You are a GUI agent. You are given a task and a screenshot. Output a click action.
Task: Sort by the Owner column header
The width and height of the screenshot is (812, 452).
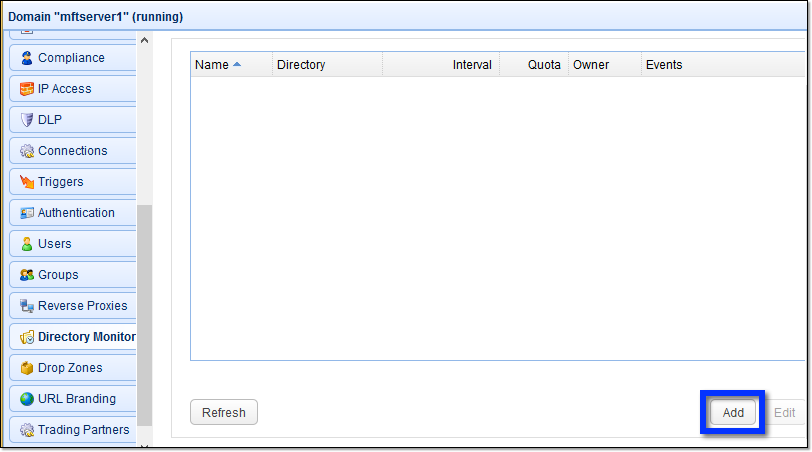[x=605, y=65]
